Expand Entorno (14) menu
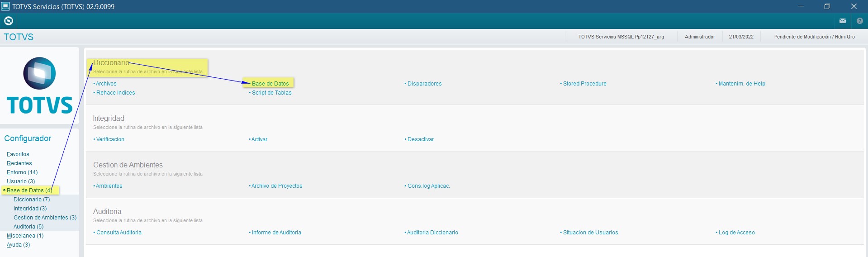The image size is (868, 257). pos(22,172)
